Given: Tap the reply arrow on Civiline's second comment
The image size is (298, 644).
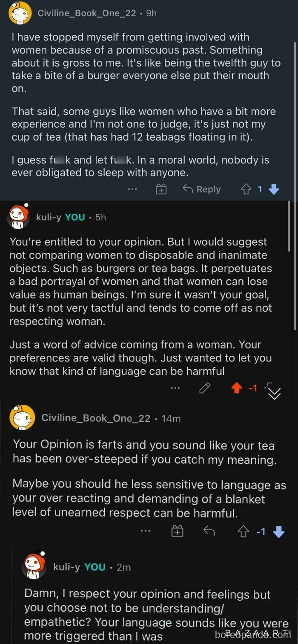Looking at the screenshot, I should (x=209, y=531).
